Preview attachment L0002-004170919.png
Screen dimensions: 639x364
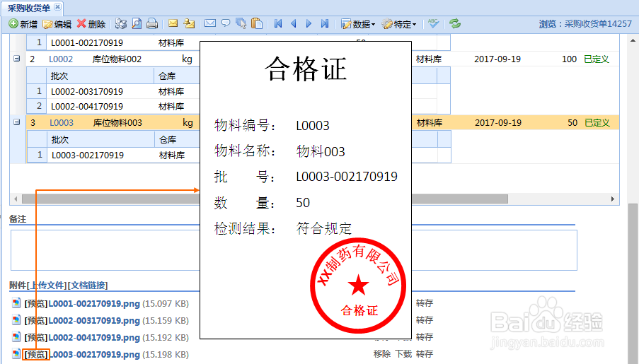point(36,338)
